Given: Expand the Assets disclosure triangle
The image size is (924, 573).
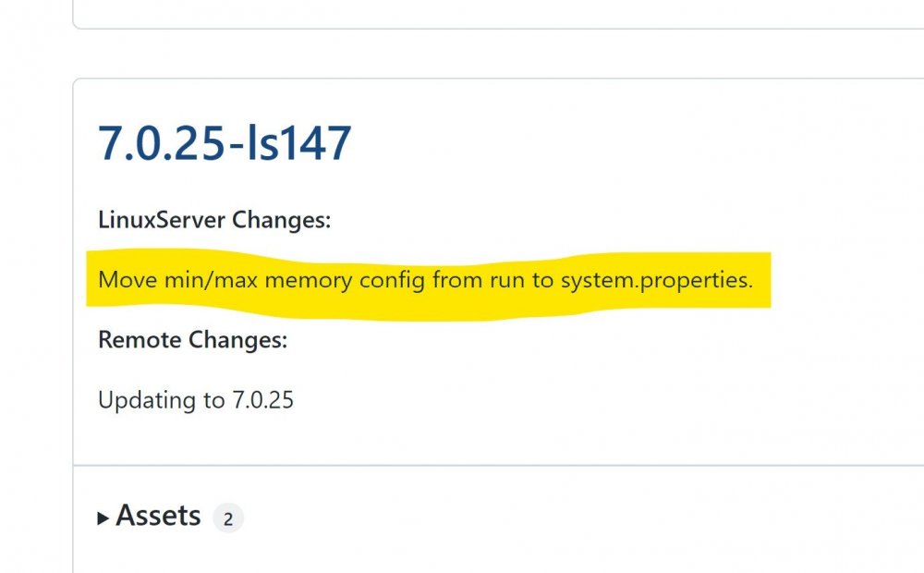Looking at the screenshot, I should 103,518.
